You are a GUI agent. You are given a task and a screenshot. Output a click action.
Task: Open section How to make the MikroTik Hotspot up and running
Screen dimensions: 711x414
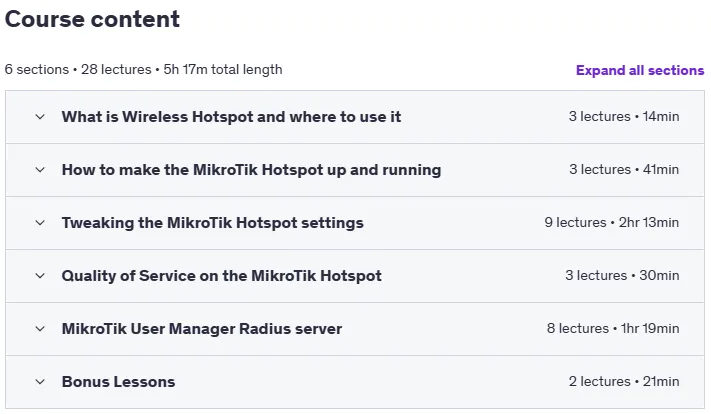(251, 170)
